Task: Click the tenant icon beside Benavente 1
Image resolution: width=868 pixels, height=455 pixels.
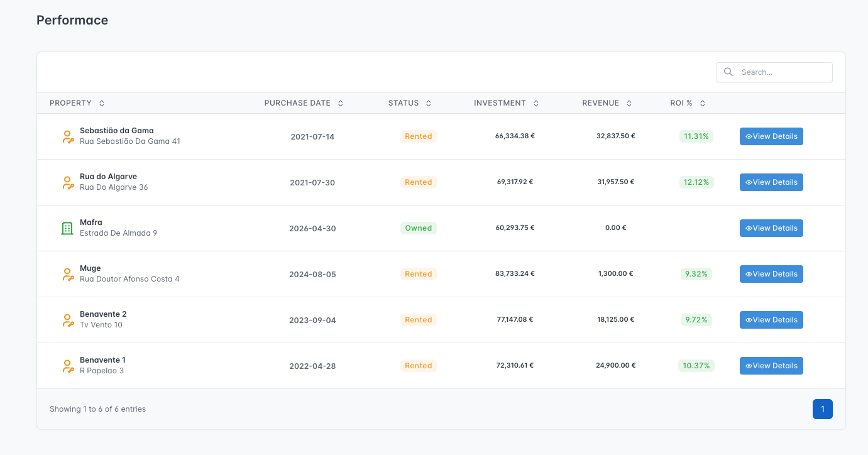Action: click(68, 366)
